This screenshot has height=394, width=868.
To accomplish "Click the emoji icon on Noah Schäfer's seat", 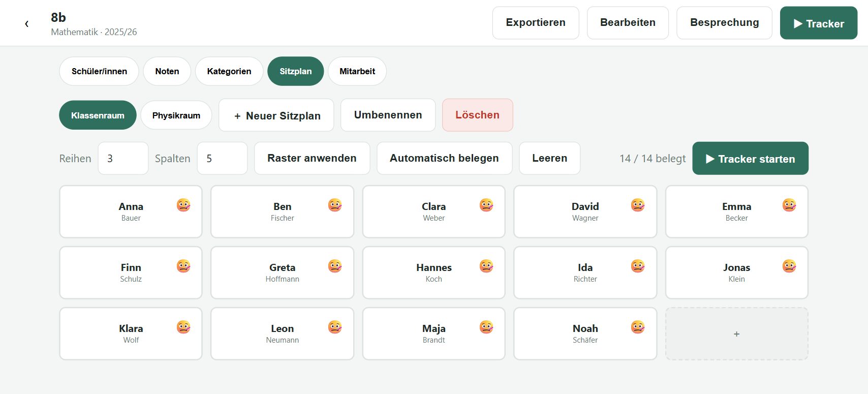I will (638, 327).
